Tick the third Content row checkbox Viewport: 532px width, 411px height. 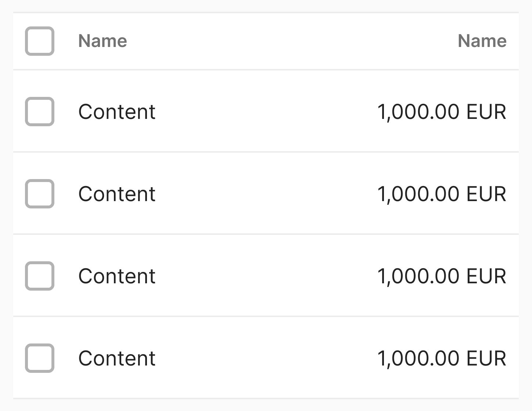tap(40, 276)
